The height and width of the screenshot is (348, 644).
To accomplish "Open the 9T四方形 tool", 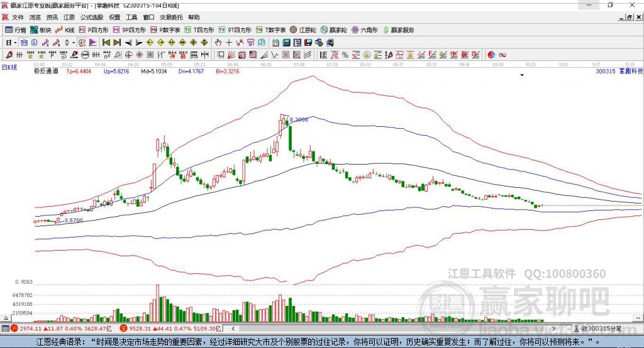I will pos(235,30).
